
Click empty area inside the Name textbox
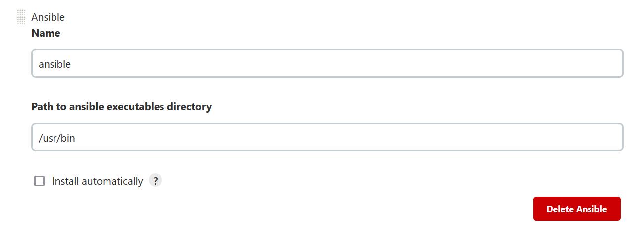tap(347, 63)
